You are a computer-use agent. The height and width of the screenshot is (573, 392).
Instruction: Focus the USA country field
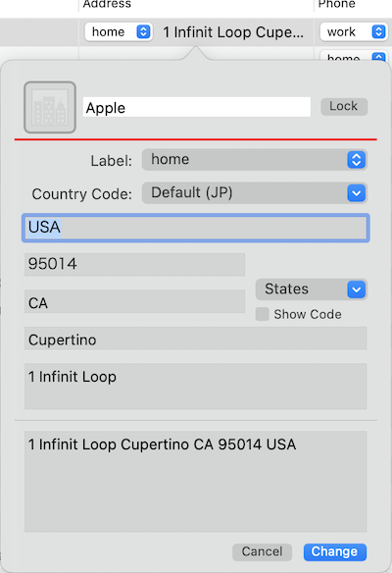click(x=196, y=228)
